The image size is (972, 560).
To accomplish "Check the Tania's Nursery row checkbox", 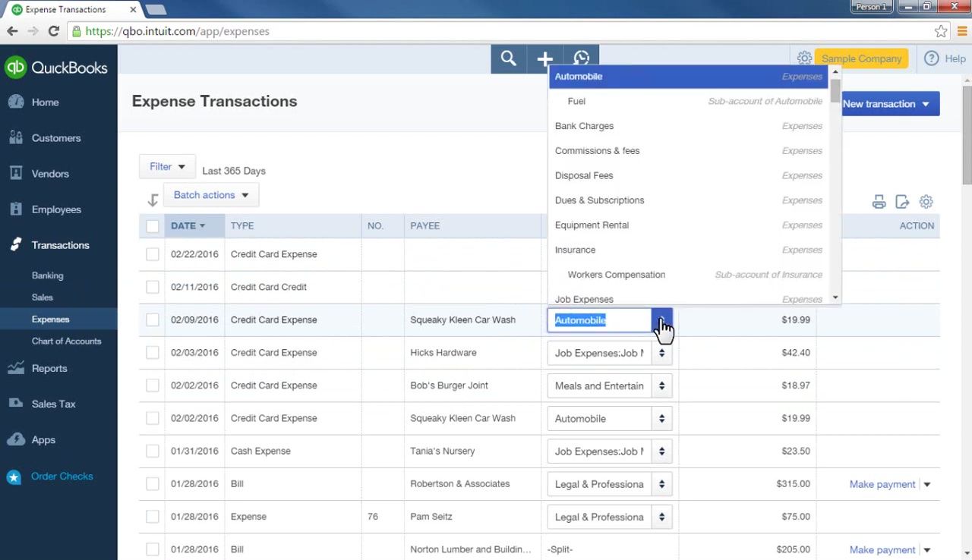I will [153, 451].
